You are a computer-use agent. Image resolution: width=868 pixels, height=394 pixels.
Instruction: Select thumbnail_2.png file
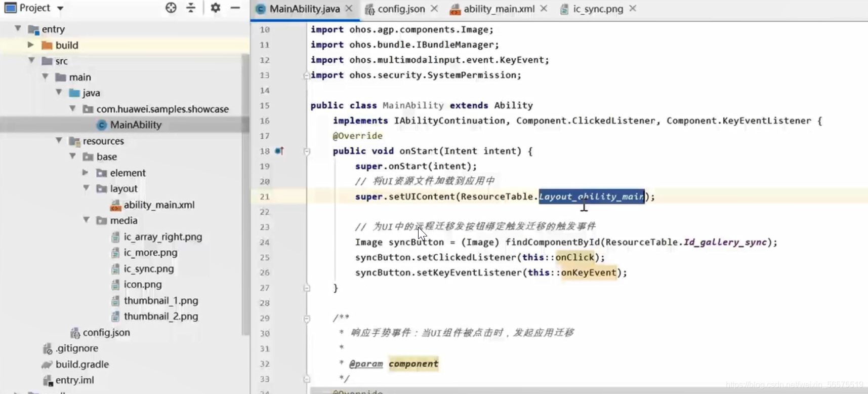coord(161,316)
